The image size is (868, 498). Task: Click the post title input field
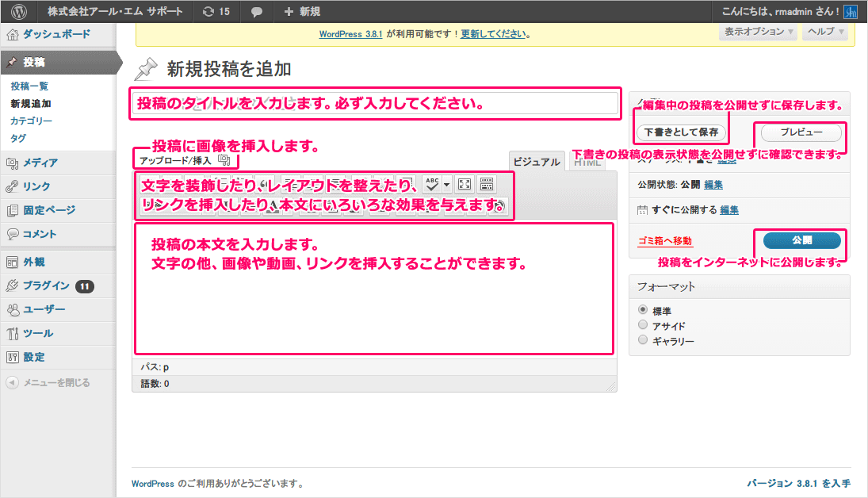point(374,104)
